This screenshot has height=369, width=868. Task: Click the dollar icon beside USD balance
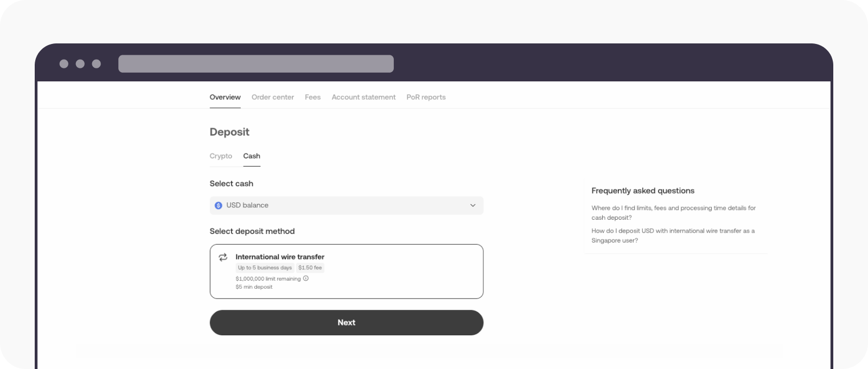pos(219,205)
